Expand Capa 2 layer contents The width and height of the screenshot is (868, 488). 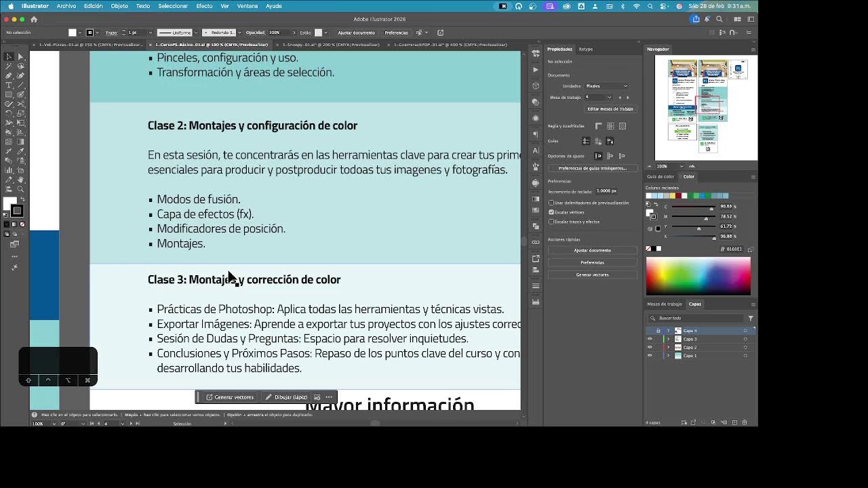point(668,347)
